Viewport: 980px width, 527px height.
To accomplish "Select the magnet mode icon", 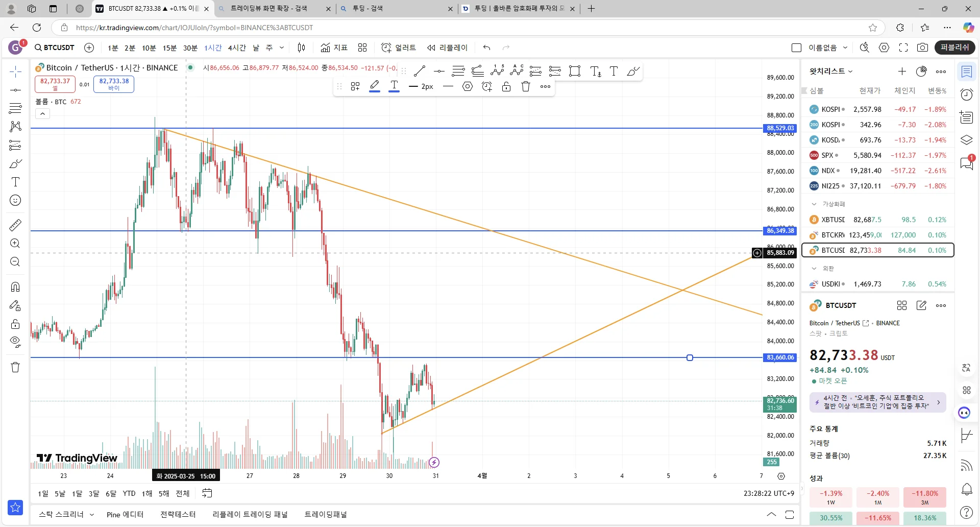I will pyautogui.click(x=15, y=287).
